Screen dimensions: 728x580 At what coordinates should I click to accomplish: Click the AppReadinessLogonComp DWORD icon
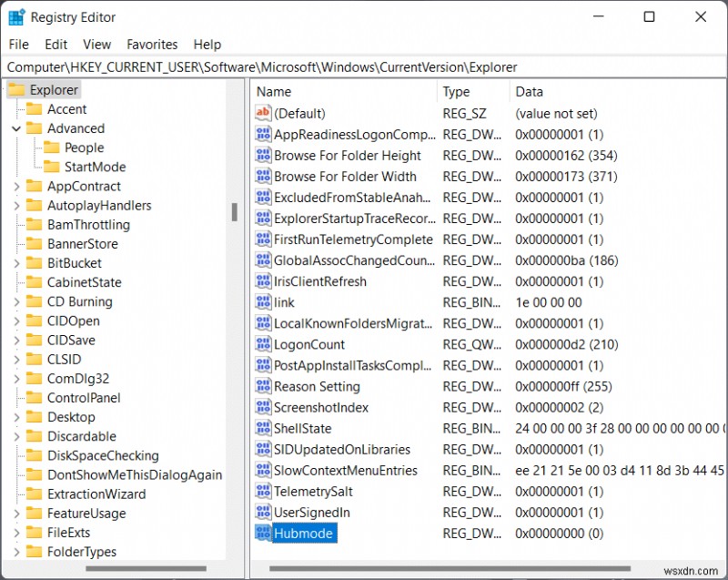click(263, 134)
